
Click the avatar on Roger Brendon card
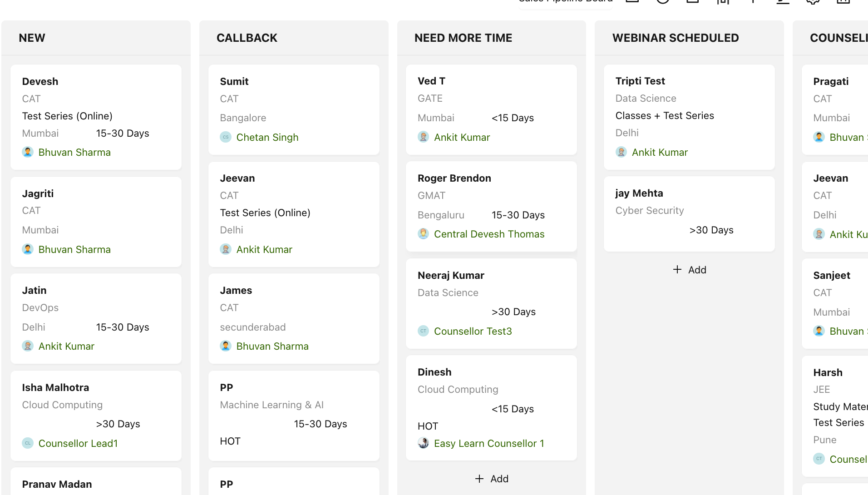coord(424,234)
